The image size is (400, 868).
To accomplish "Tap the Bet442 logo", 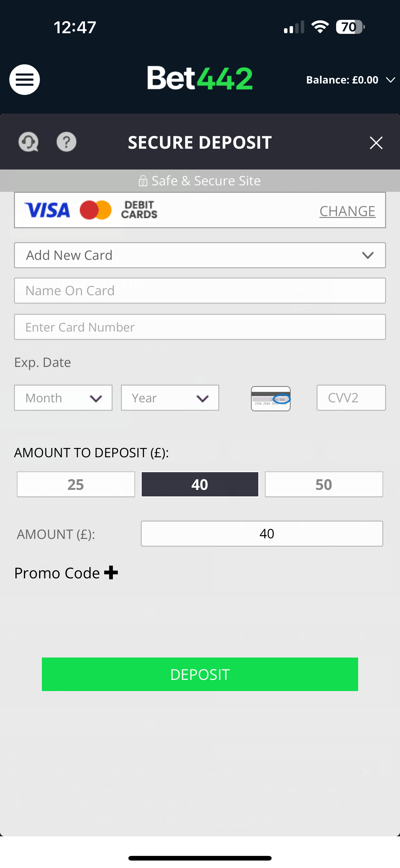I will (x=200, y=78).
